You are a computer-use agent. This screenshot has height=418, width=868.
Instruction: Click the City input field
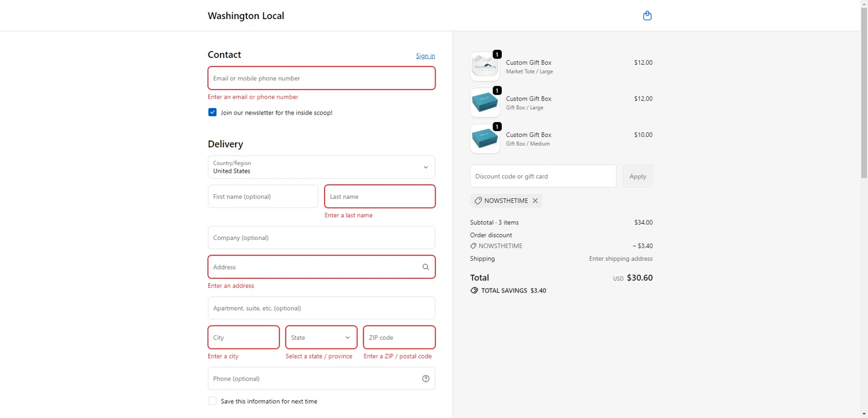click(x=244, y=338)
